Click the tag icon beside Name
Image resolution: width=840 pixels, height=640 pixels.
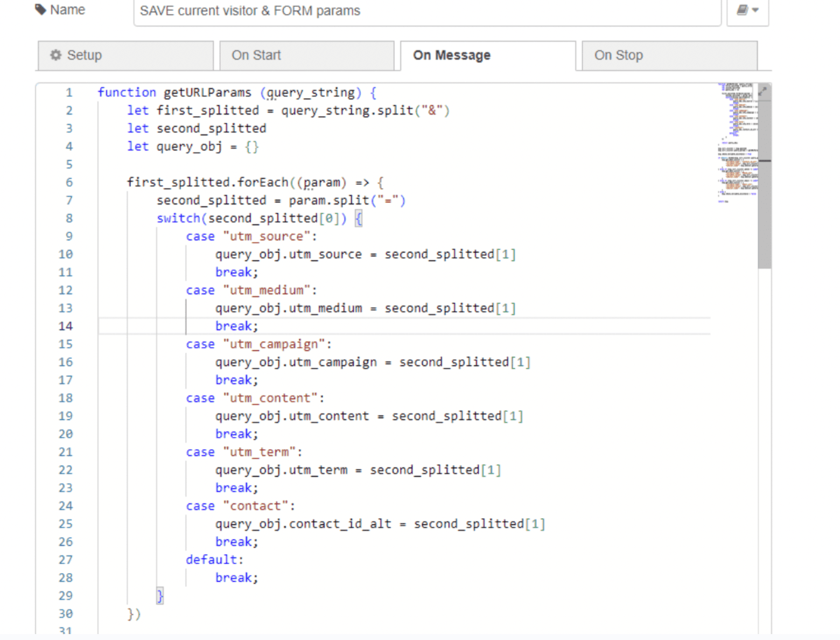point(40,10)
